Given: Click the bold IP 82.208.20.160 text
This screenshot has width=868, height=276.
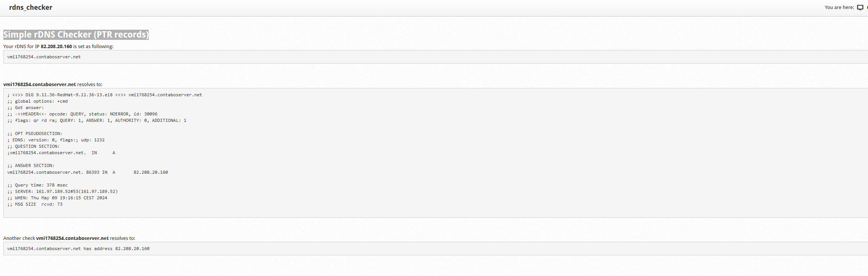Looking at the screenshot, I should (x=56, y=47).
